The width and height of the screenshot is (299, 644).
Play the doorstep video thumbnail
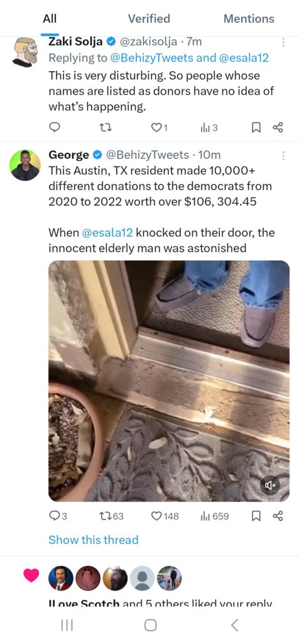point(169,380)
